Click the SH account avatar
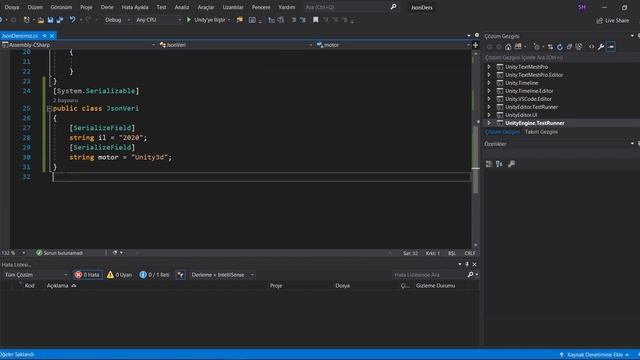 pyautogui.click(x=582, y=7)
